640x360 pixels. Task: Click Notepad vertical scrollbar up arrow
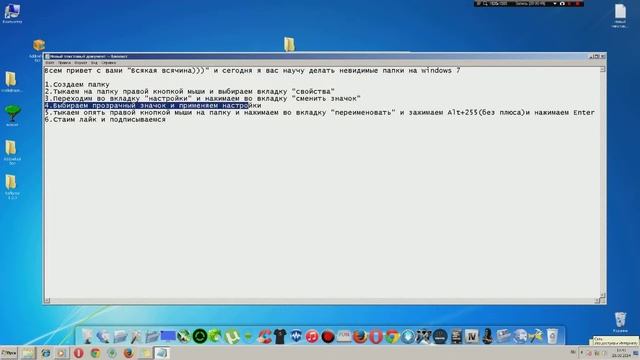coord(602,70)
